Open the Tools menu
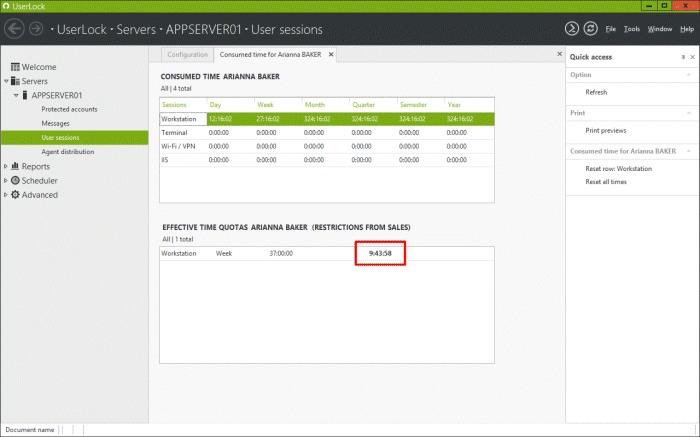 tap(631, 29)
